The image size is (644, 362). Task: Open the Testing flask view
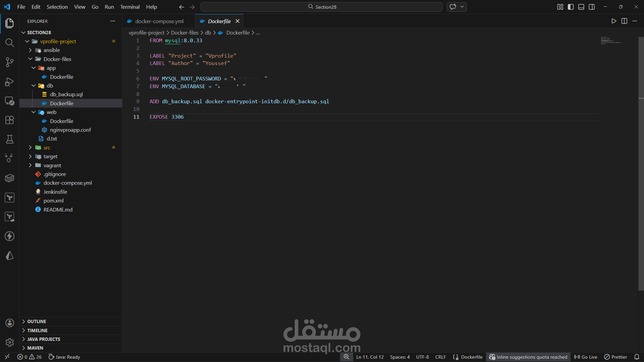pyautogui.click(x=9, y=139)
